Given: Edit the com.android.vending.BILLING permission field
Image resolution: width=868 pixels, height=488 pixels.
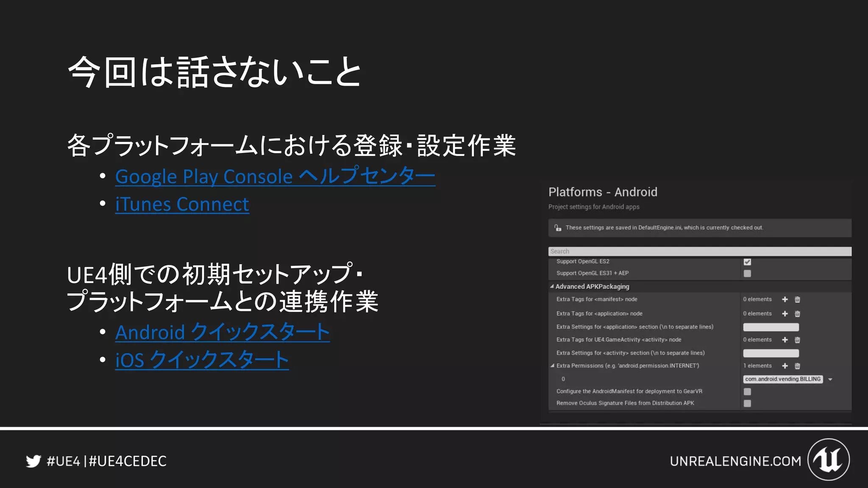Looking at the screenshot, I should click(x=783, y=379).
